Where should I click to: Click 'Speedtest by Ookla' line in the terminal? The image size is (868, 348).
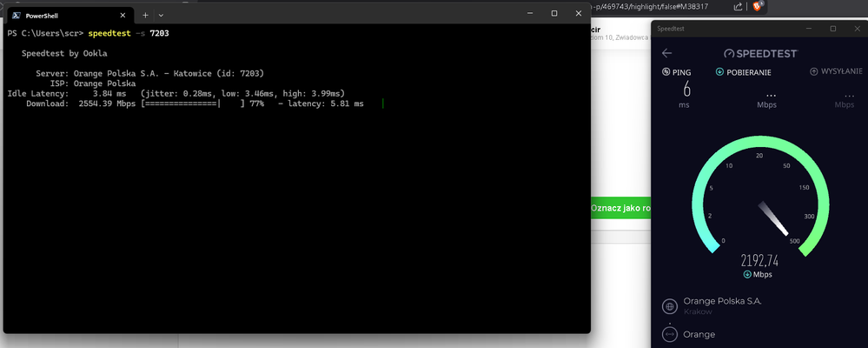[64, 54]
